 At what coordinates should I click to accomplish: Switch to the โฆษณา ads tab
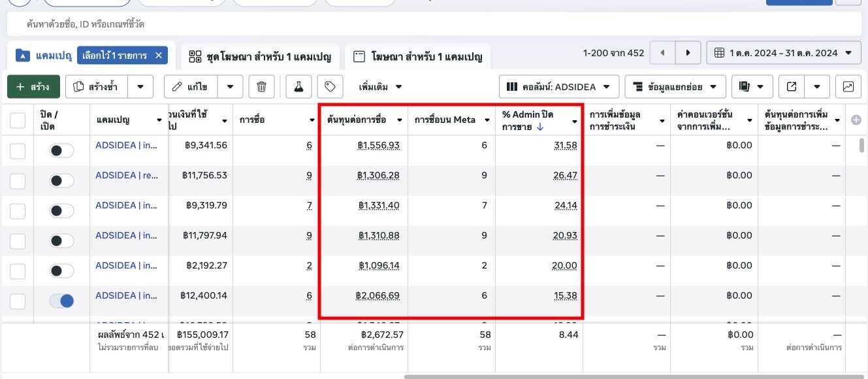pos(418,56)
